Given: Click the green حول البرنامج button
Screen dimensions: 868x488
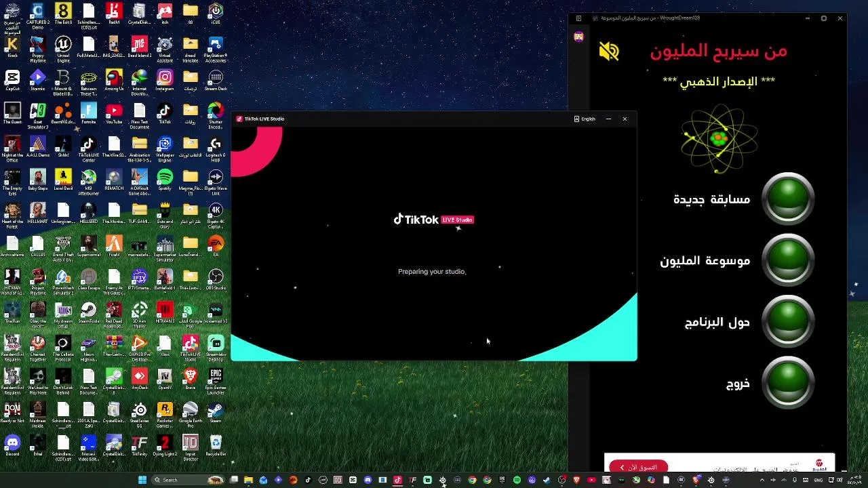Looking at the screenshot, I should tap(787, 321).
